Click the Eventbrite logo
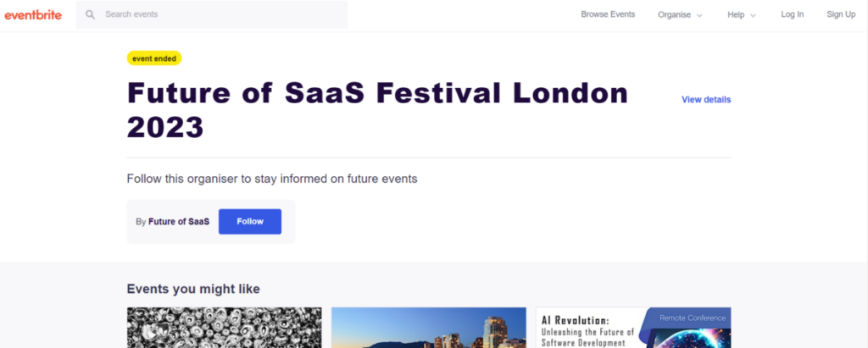Viewport: 868px width, 348px height. pyautogui.click(x=33, y=15)
